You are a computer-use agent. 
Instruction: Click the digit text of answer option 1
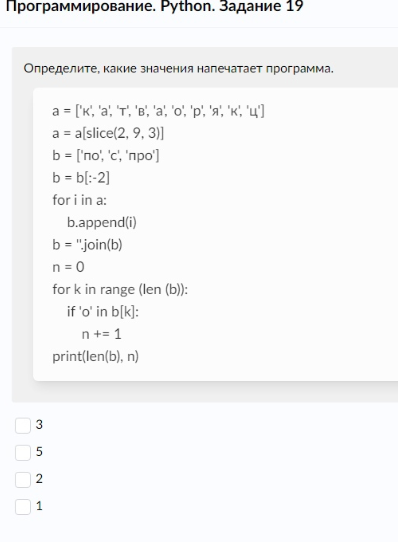[39, 506]
